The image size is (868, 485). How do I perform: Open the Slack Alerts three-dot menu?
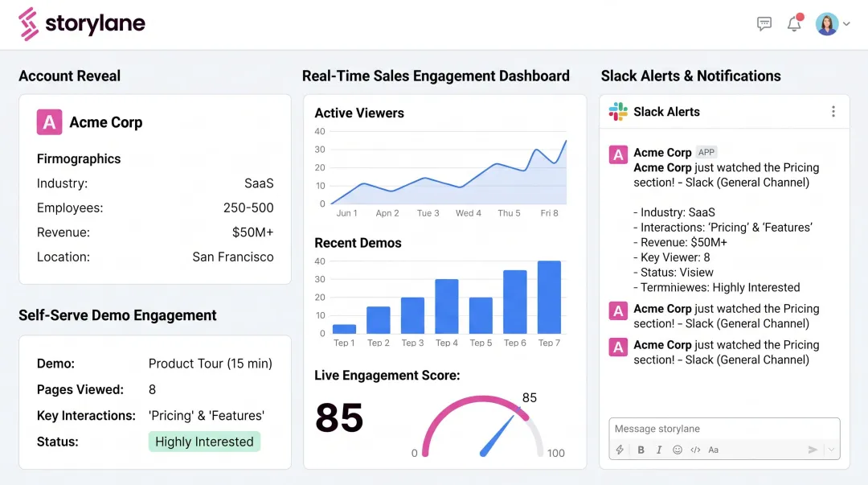click(x=833, y=112)
